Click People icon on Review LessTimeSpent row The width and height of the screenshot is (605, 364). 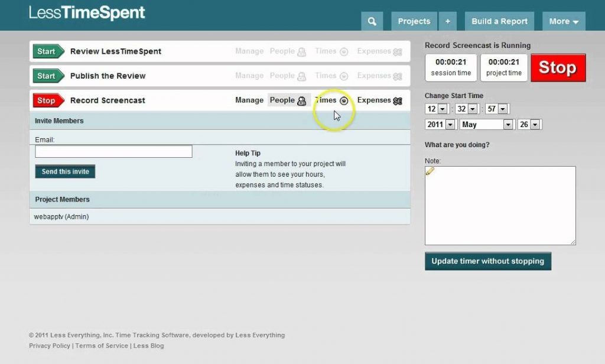click(302, 51)
